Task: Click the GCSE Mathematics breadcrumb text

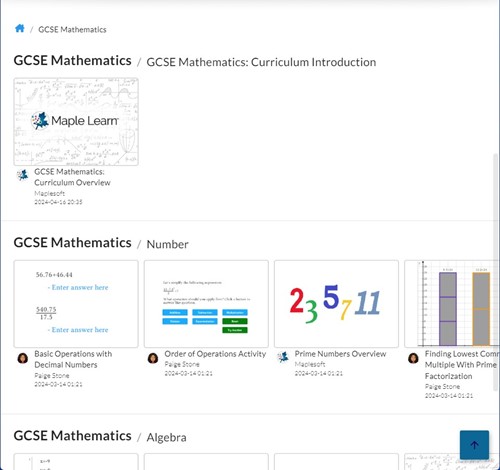Action: click(72, 30)
